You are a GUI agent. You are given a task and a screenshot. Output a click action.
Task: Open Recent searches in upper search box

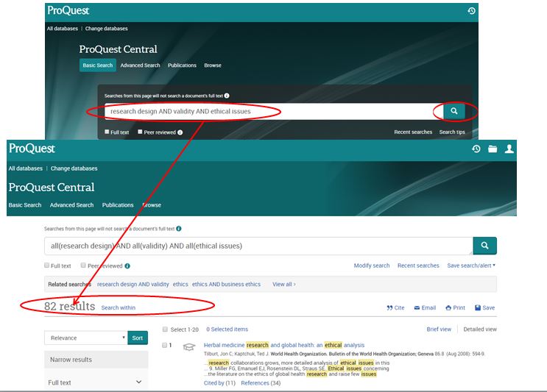[413, 132]
